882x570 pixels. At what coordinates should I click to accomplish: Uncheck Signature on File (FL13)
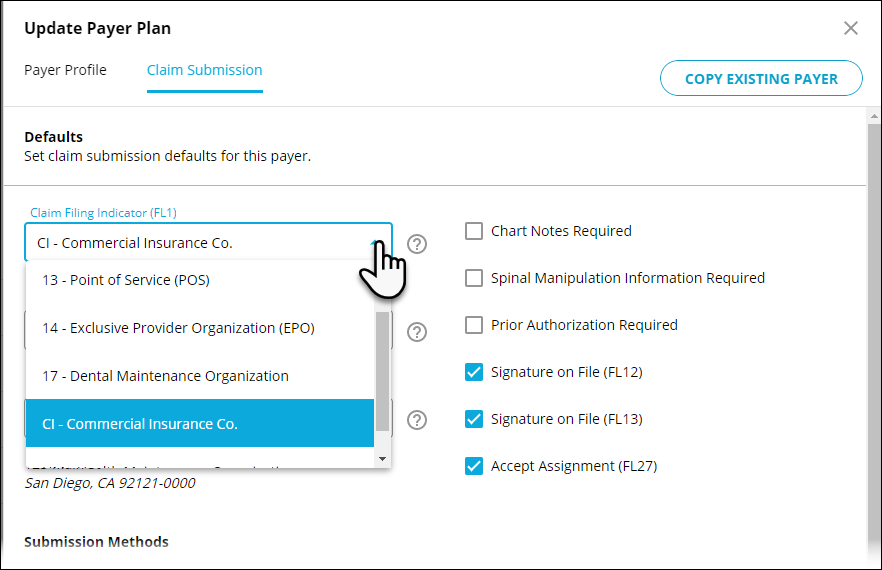point(474,419)
